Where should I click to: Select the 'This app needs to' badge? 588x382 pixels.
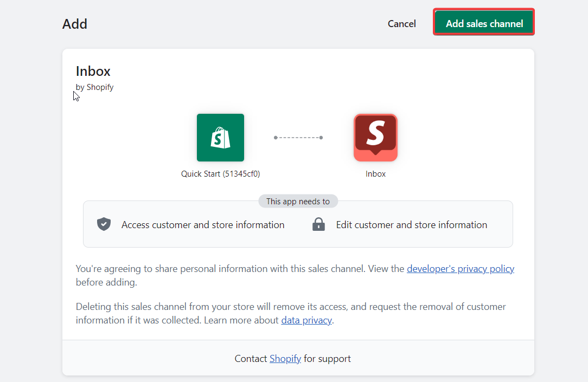298,201
